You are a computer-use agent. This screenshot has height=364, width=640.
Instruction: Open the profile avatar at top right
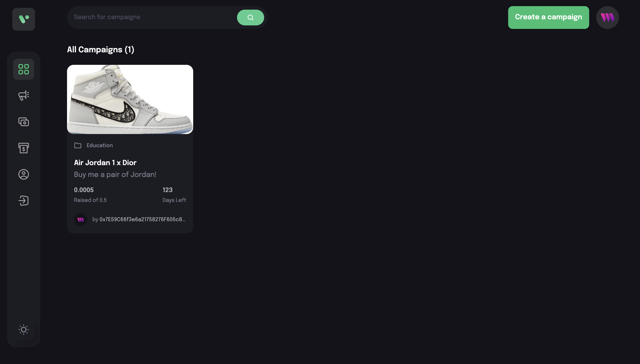pos(607,18)
